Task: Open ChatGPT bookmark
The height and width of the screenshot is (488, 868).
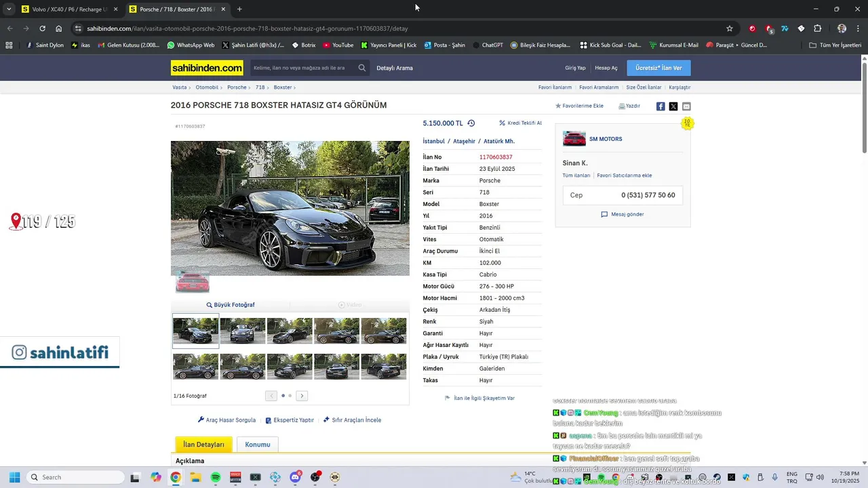Action: tap(488, 45)
